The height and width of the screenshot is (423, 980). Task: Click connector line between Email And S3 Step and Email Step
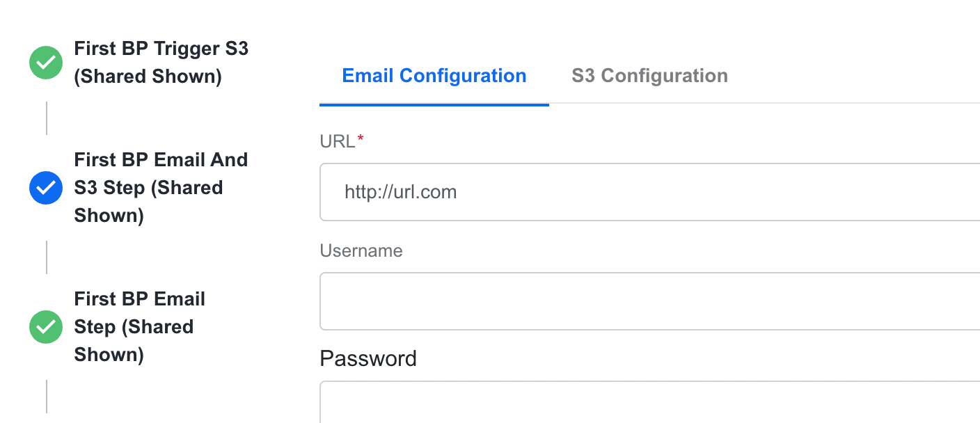click(x=47, y=257)
